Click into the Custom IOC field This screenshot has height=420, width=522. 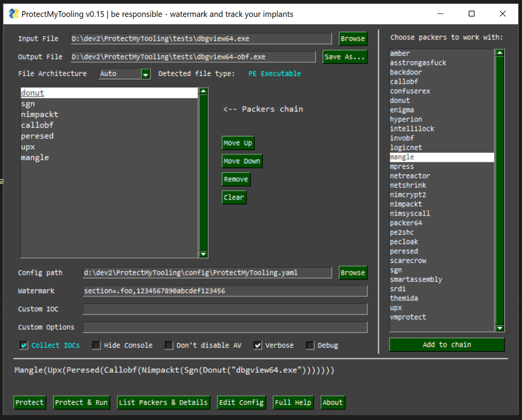pos(225,309)
